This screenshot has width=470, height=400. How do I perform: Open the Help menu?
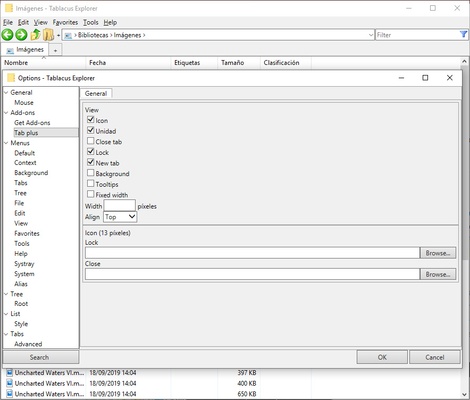coord(110,22)
